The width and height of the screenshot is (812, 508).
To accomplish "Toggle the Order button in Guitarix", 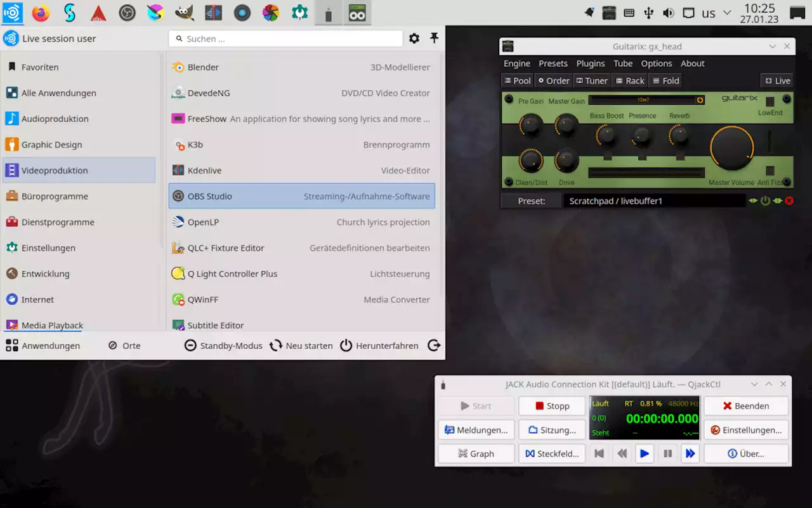I will (x=554, y=81).
